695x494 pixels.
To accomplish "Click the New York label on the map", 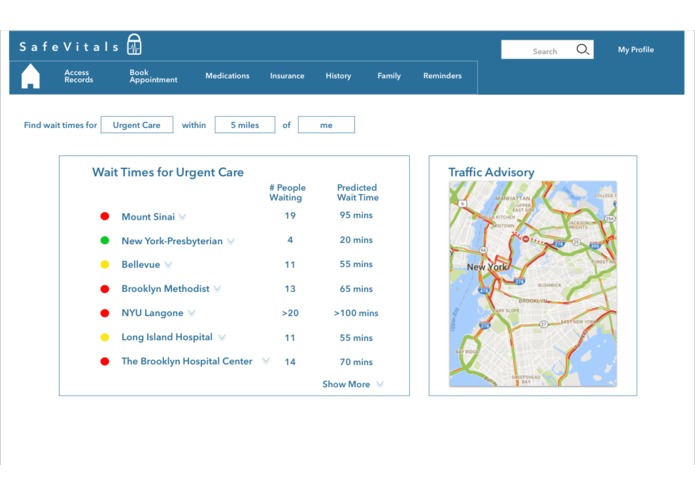I will point(487,267).
